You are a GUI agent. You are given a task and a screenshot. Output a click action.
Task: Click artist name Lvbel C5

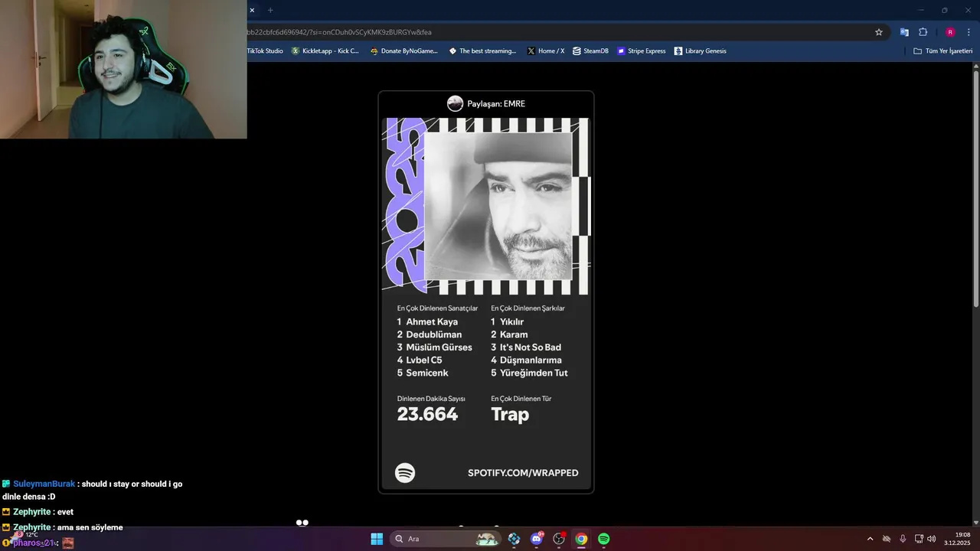pos(424,360)
